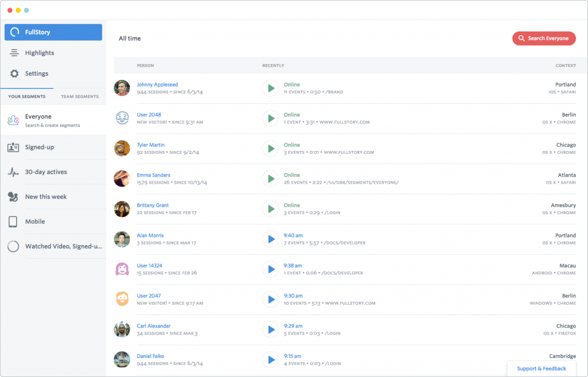Open Support & Feedback

click(x=541, y=368)
